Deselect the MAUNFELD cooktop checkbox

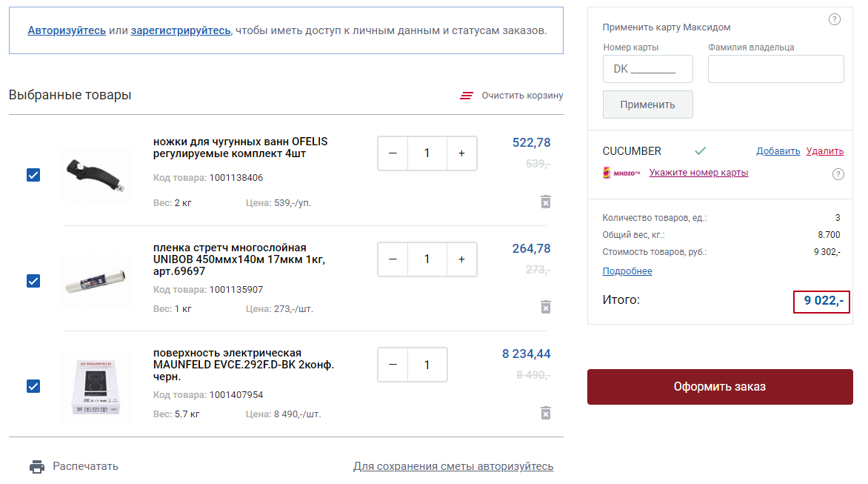click(33, 386)
